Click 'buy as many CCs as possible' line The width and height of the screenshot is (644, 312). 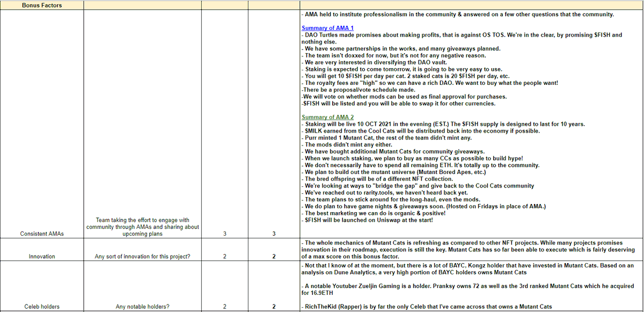tap(413, 158)
